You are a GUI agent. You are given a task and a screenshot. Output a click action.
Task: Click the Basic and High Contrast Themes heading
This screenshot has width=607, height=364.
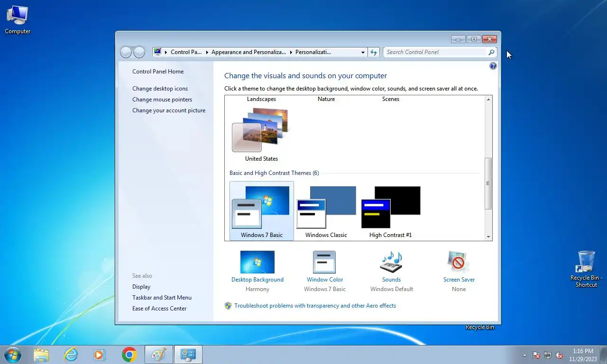274,173
